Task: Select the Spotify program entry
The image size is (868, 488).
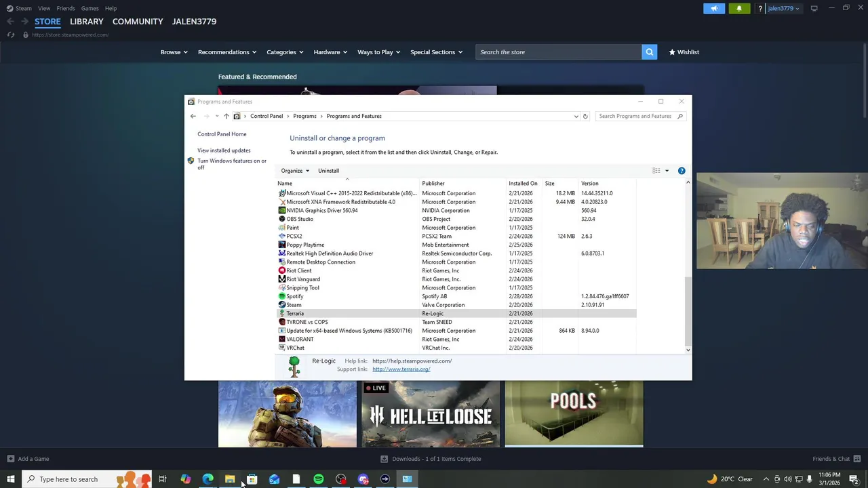Action: point(456,296)
